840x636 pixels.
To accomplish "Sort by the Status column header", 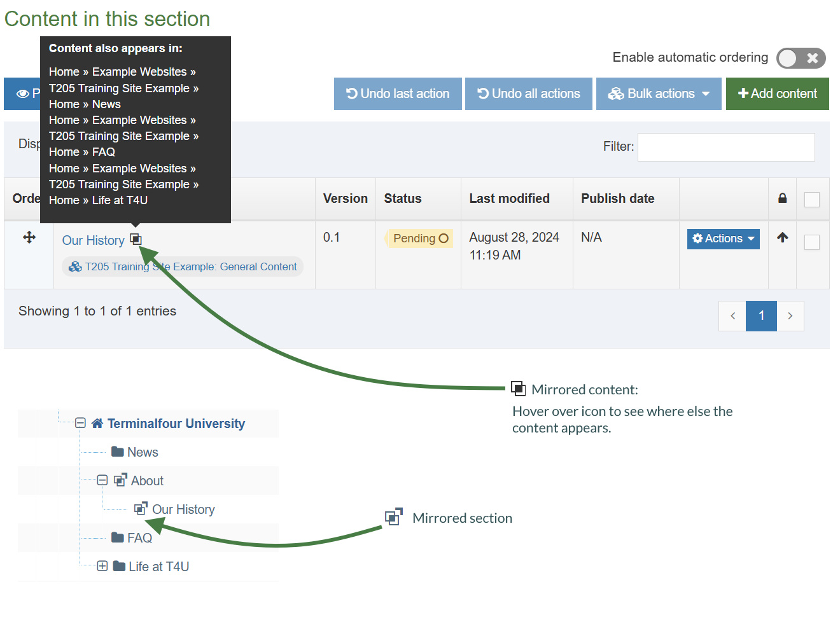I will (403, 198).
